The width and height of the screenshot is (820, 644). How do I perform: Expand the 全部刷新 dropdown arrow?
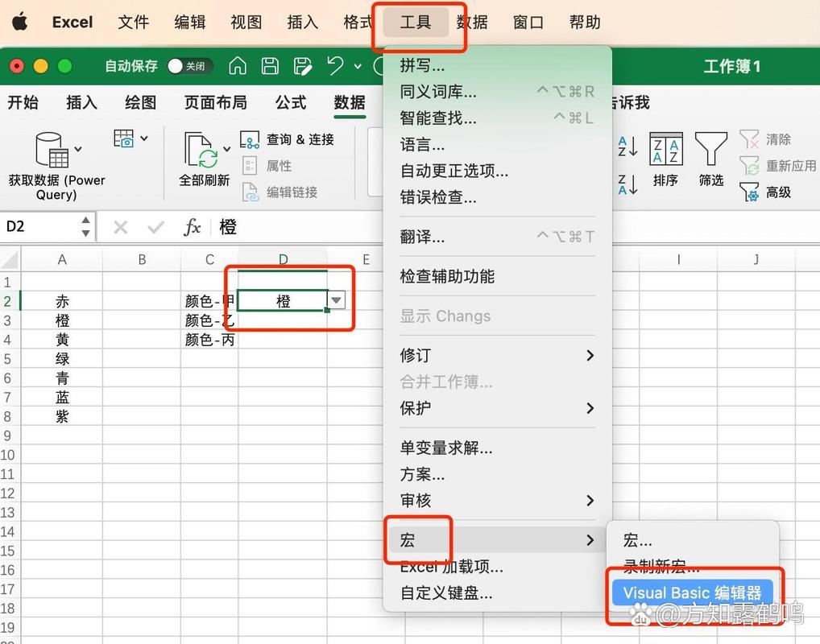226,149
